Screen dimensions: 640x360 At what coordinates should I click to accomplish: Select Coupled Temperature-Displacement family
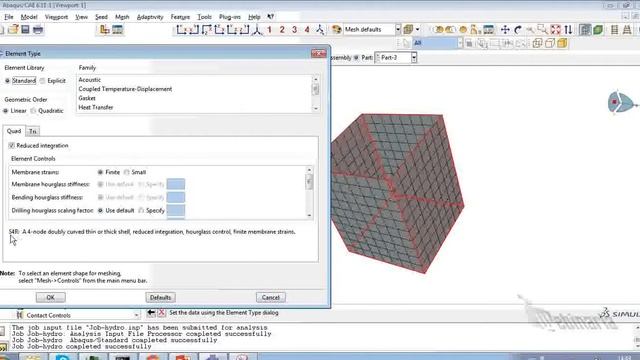pyautogui.click(x=125, y=89)
